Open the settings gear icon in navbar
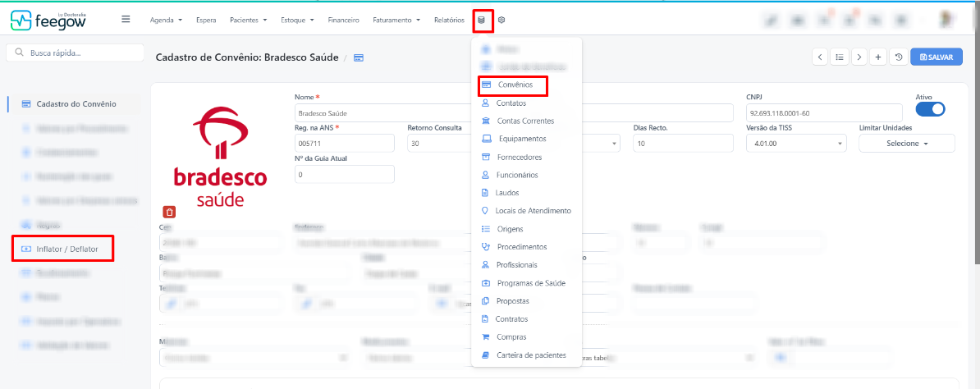Screen dimensions: 980x389 tap(501, 20)
